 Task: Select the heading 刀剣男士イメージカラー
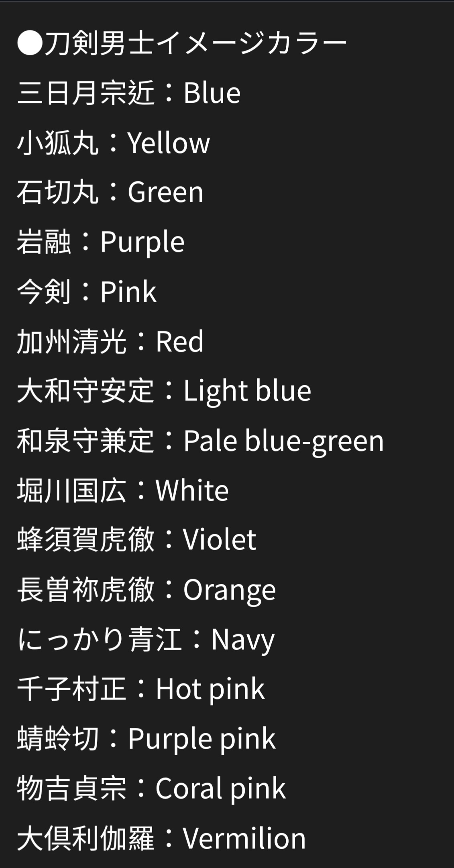(x=195, y=43)
